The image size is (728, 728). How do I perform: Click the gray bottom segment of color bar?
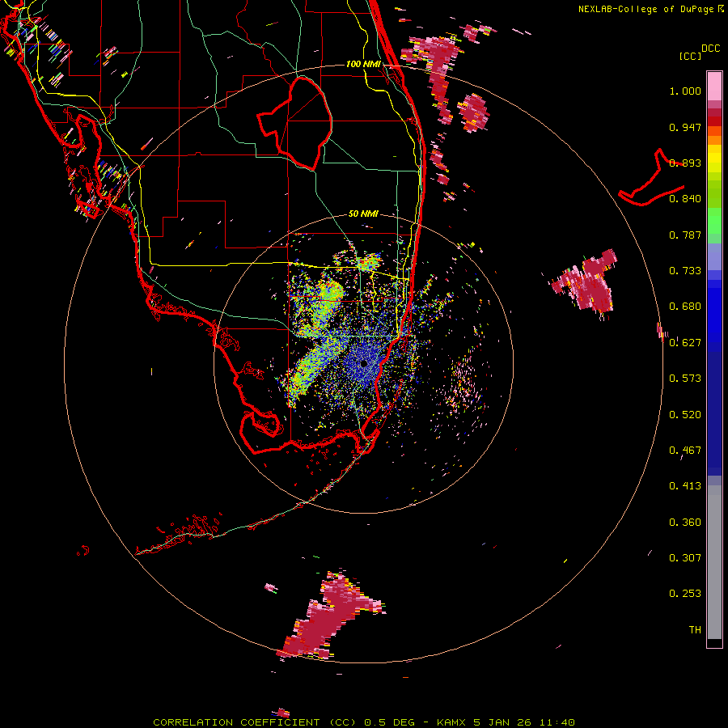pyautogui.click(x=714, y=562)
